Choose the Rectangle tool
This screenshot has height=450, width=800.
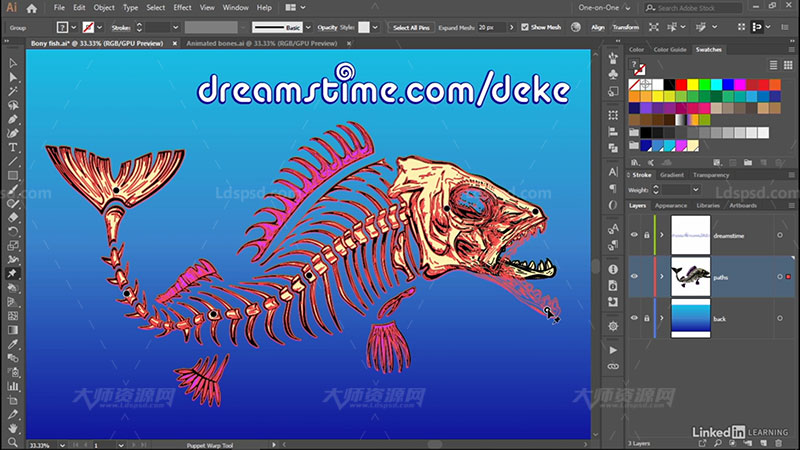(13, 176)
